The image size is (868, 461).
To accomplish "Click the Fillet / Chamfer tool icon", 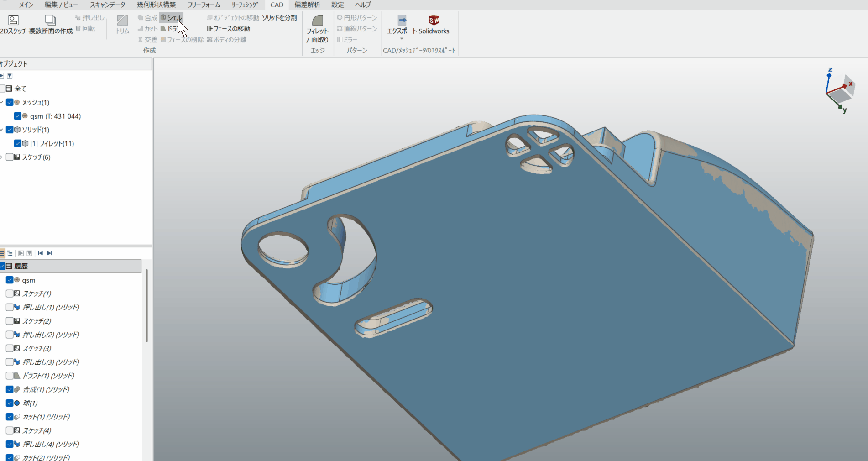I will pos(317,21).
